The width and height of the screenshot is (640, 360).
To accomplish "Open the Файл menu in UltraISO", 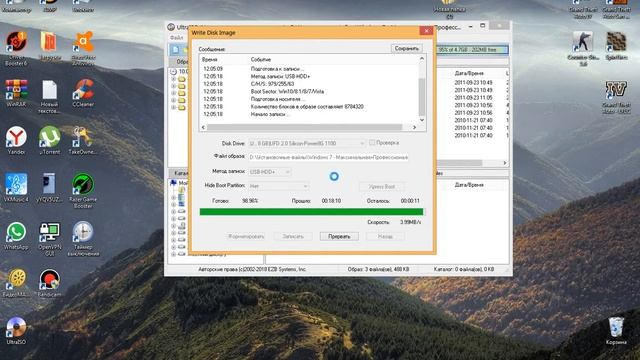I will (176, 38).
